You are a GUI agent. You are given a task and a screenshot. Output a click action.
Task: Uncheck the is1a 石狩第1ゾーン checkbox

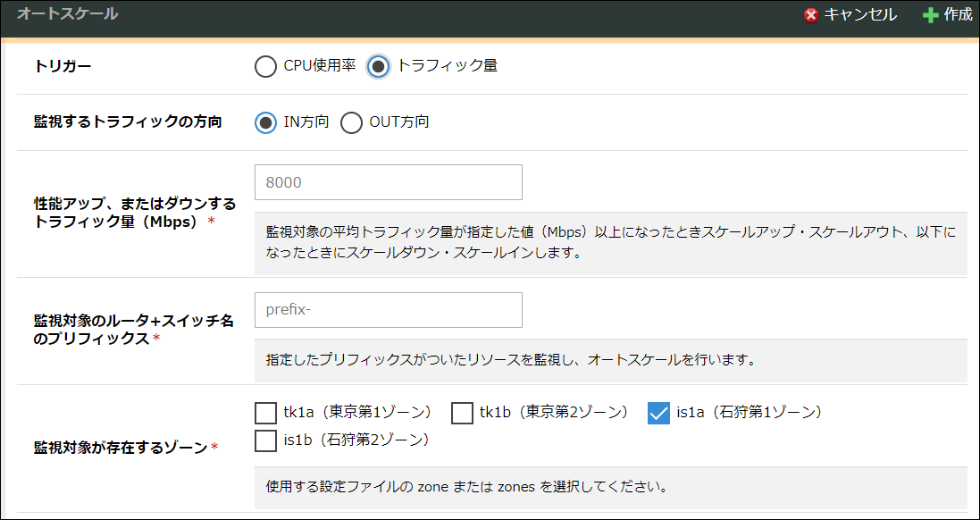(x=658, y=413)
